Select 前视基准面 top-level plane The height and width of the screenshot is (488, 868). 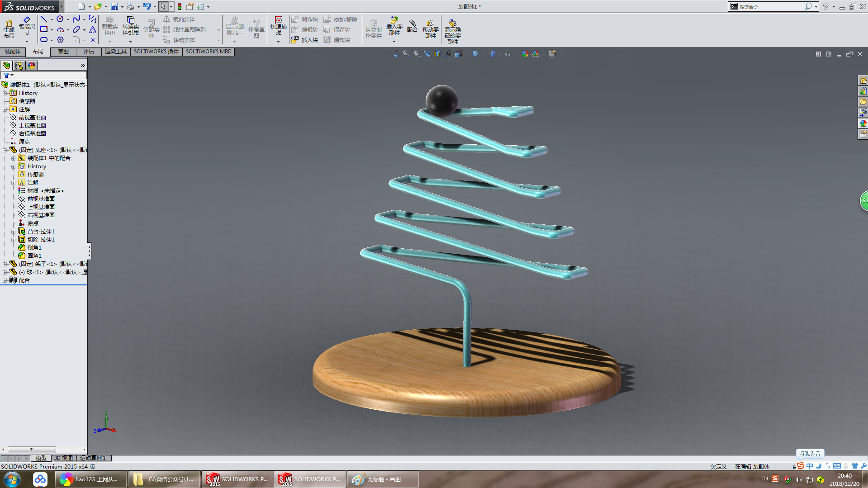[x=32, y=118]
